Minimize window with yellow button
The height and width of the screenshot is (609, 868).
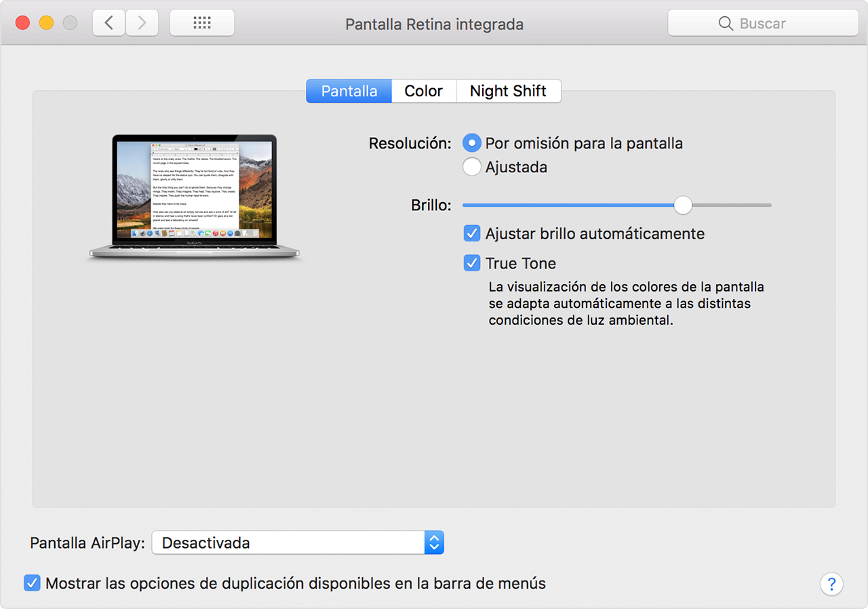(x=46, y=23)
